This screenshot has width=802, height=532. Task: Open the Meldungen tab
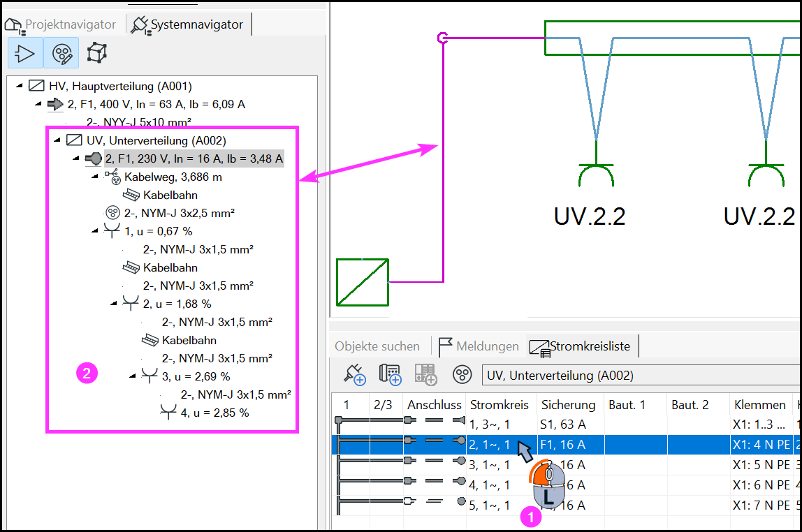click(478, 346)
